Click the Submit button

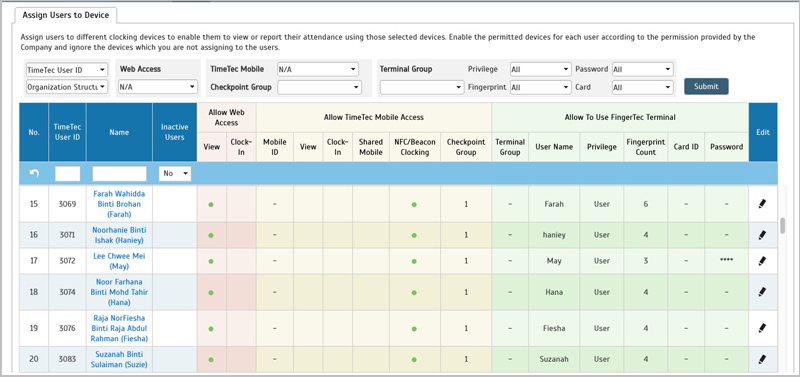[x=706, y=86]
